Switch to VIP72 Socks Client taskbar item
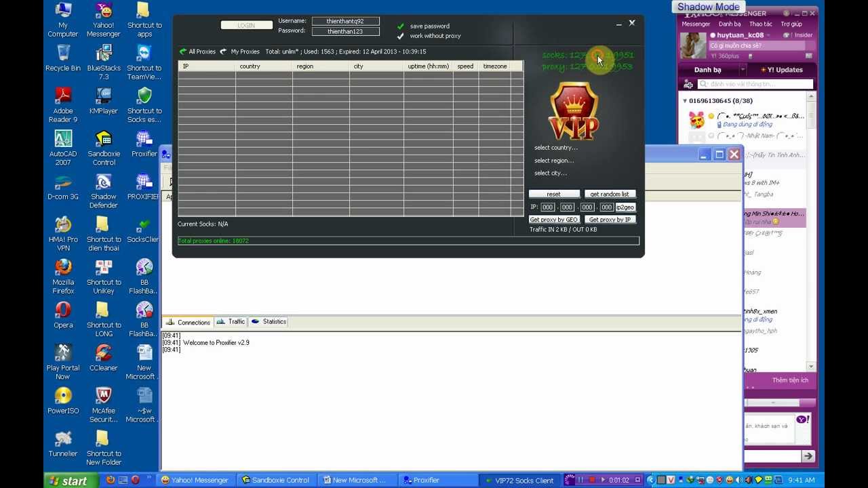 (519, 481)
